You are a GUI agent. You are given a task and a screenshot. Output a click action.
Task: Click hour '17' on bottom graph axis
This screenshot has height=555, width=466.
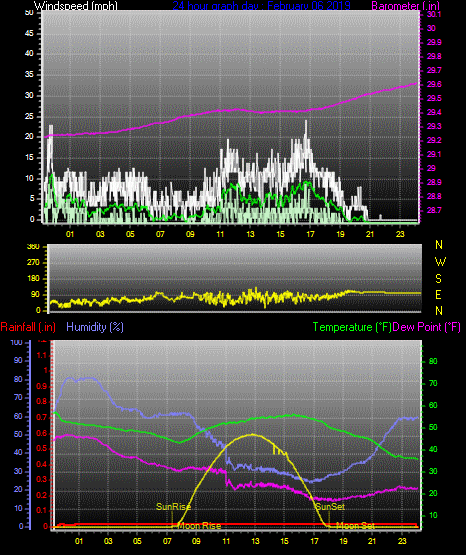[x=314, y=541]
